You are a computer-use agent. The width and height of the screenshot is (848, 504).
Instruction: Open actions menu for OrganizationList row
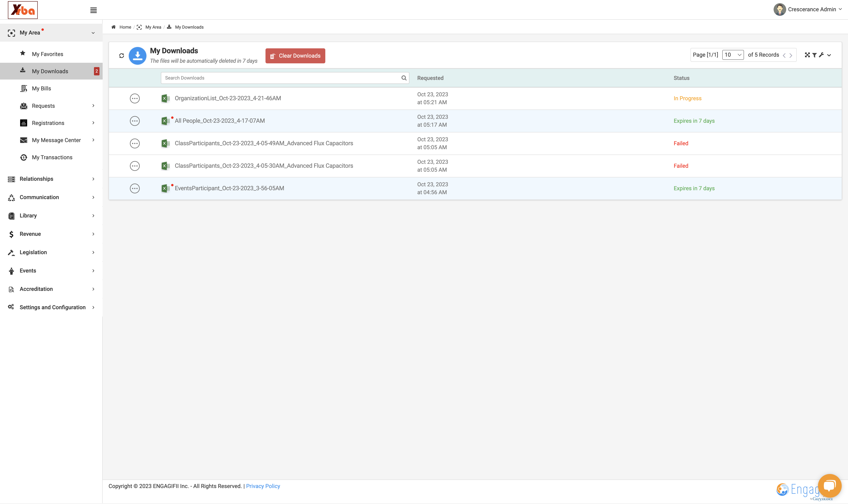tap(135, 98)
